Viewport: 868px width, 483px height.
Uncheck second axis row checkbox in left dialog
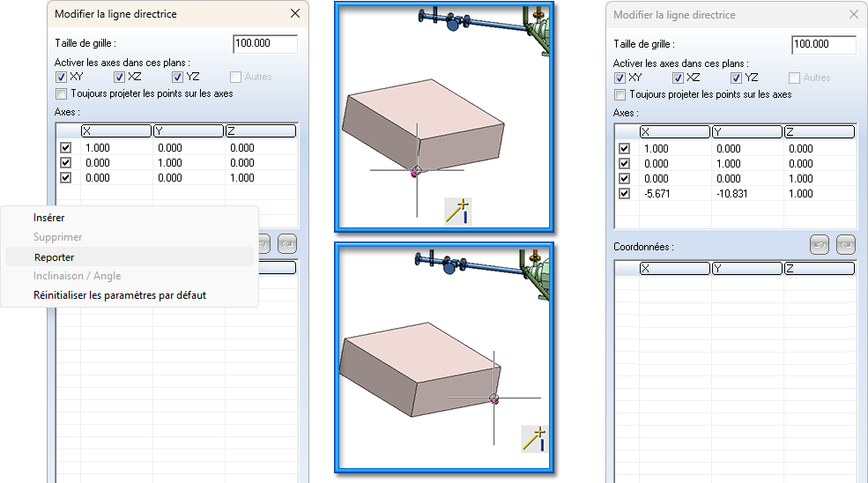click(66, 162)
